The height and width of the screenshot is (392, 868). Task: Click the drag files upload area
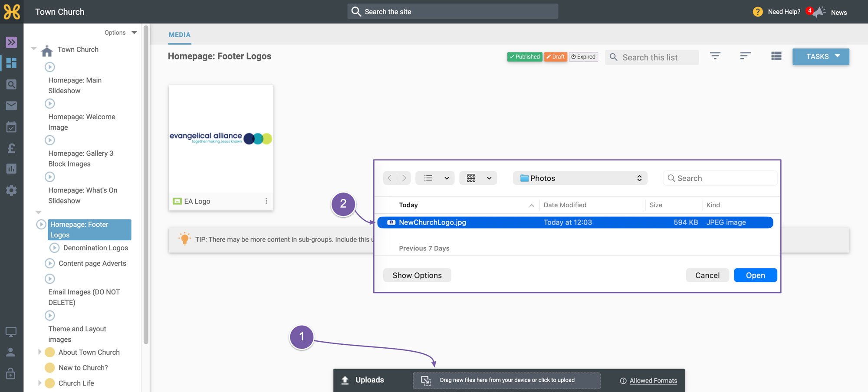506,380
